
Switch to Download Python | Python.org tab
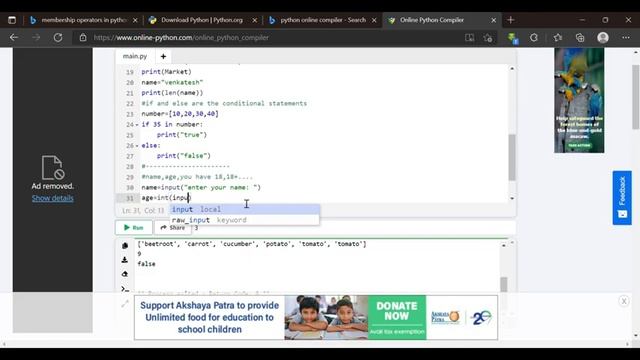click(202, 20)
